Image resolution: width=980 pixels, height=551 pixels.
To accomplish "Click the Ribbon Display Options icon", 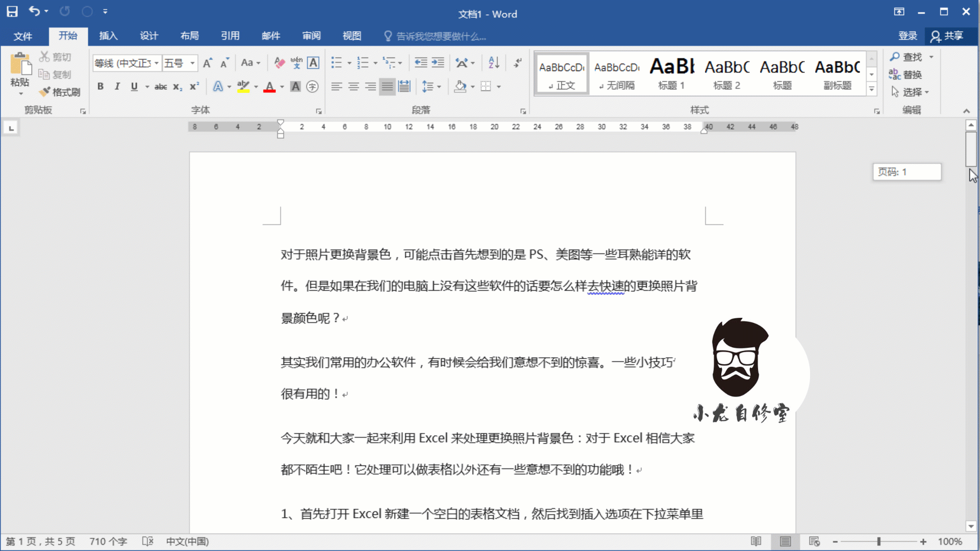I will coord(899,12).
